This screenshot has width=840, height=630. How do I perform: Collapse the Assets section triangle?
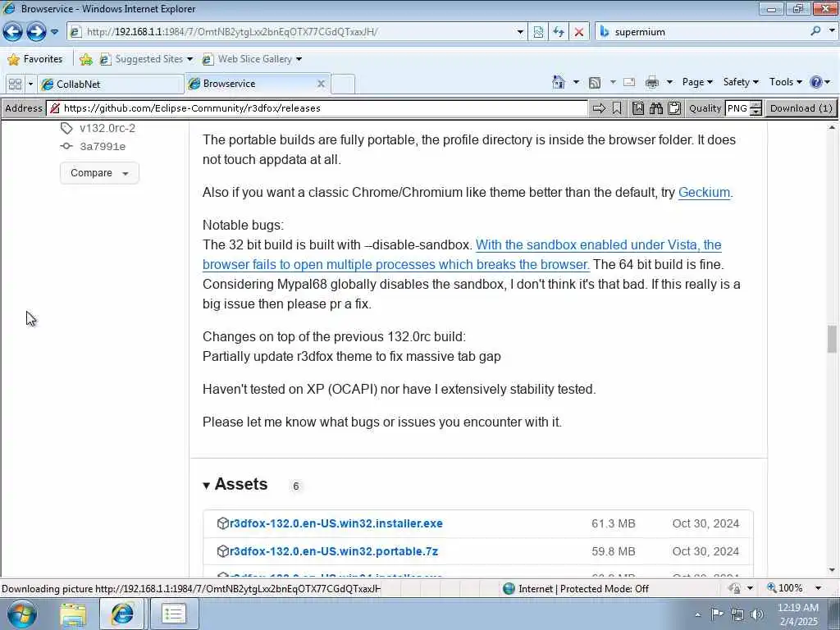[206, 486]
